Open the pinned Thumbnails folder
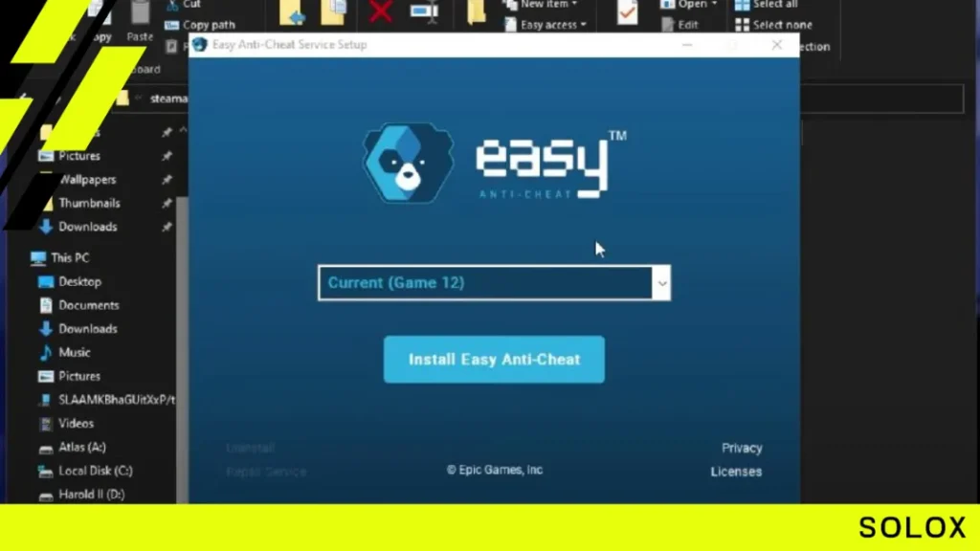This screenshot has width=980, height=551. pos(88,203)
